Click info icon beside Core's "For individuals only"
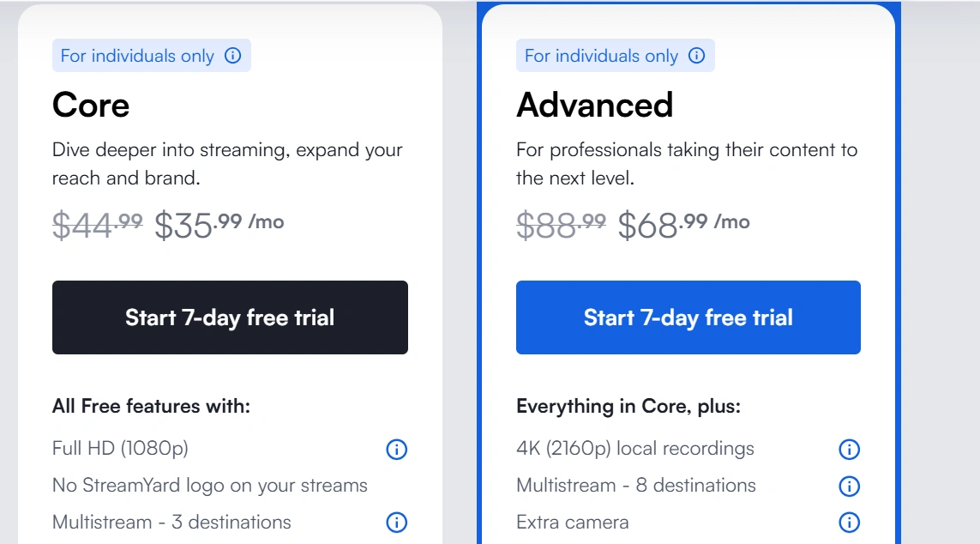 tap(232, 56)
